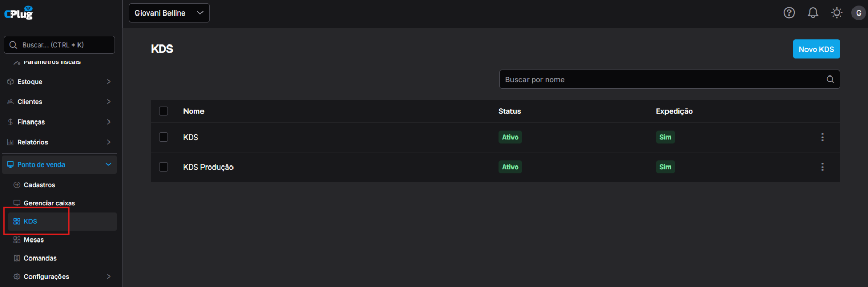Open the help question mark icon

(x=789, y=13)
